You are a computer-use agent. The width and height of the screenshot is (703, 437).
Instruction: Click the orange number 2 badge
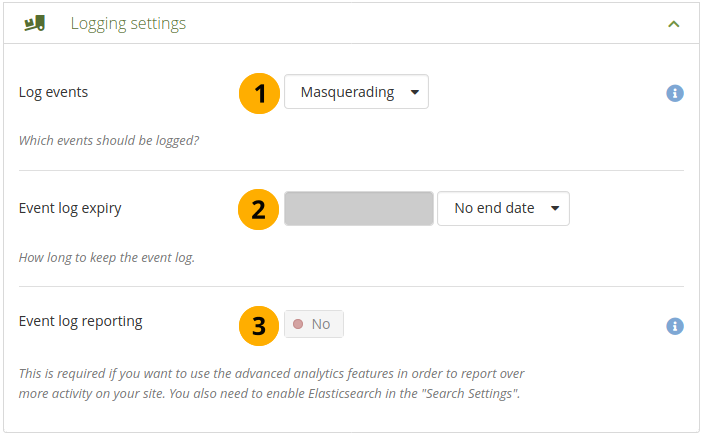click(258, 209)
